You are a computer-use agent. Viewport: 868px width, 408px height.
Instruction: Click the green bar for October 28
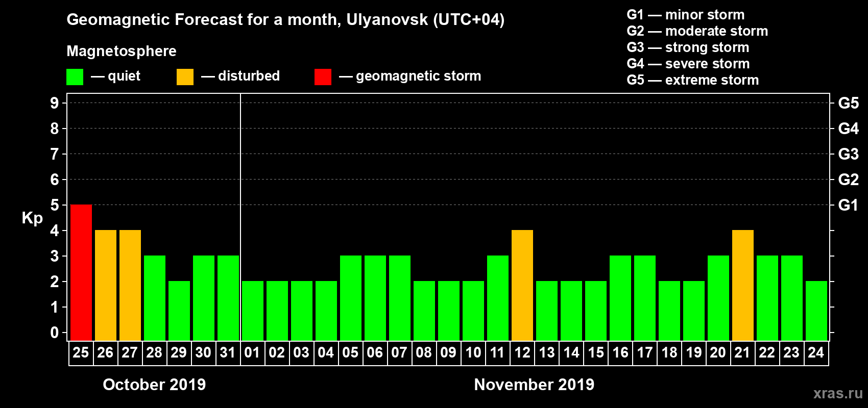click(155, 298)
